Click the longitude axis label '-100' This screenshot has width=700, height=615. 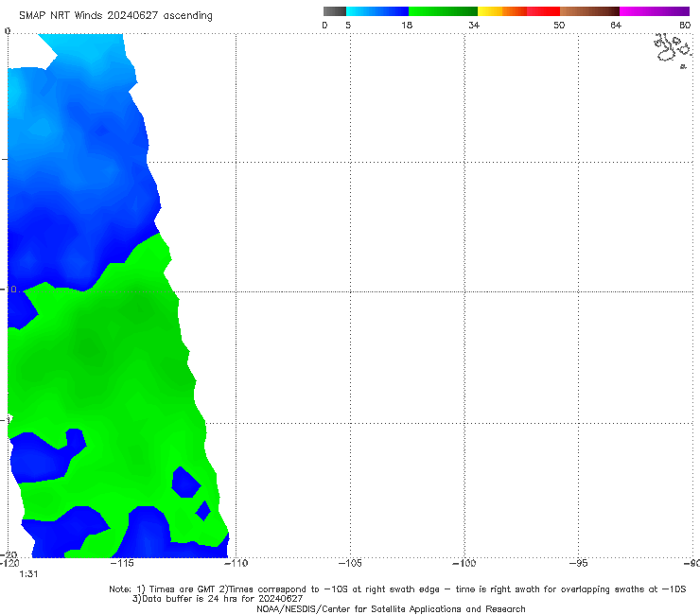(464, 563)
